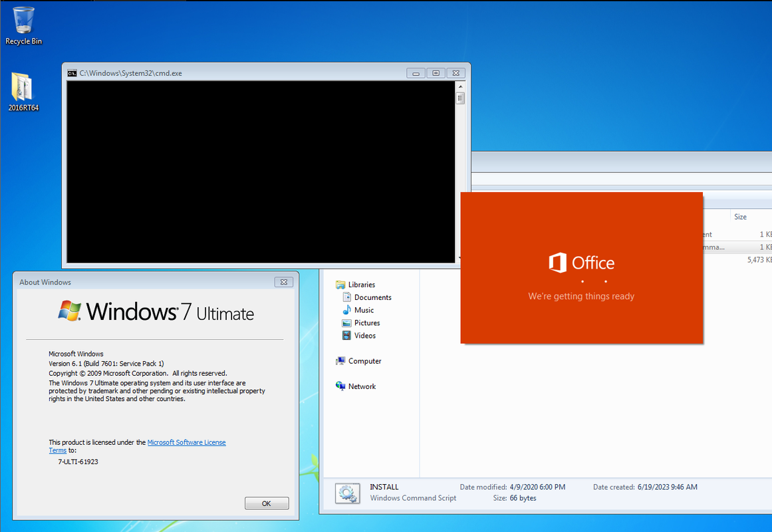This screenshot has width=772, height=532.
Task: Open the Recycle Bin desktop icon
Action: point(23,26)
